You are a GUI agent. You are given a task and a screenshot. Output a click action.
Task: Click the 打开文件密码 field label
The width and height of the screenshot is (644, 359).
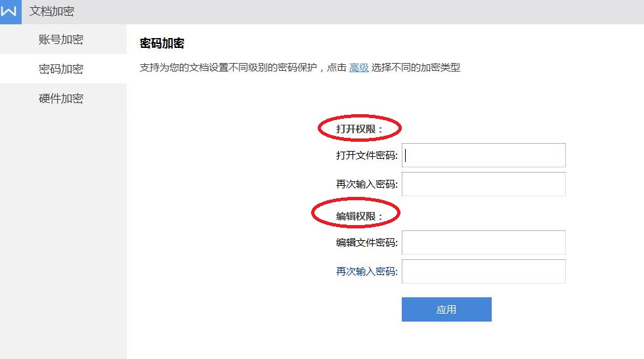[366, 156]
